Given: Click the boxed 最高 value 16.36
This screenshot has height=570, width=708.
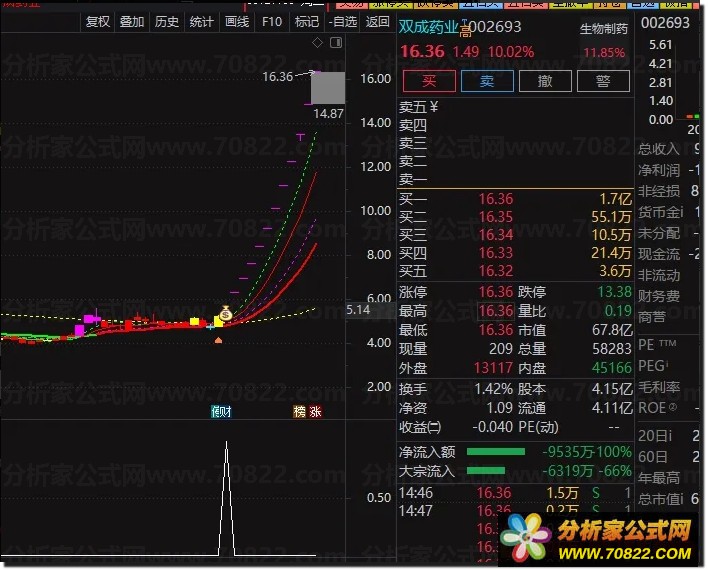Looking at the screenshot, I should tap(496, 311).
